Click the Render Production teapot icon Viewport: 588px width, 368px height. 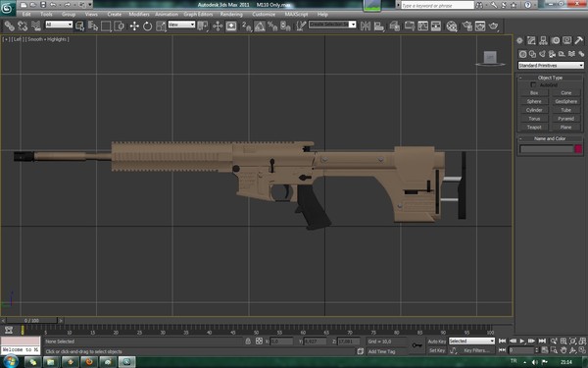[494, 26]
